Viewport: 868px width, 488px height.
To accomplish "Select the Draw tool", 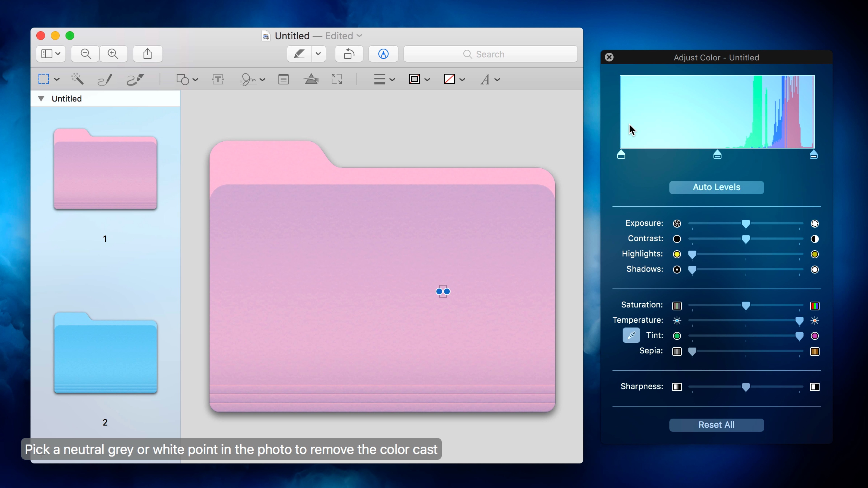I will click(x=135, y=79).
